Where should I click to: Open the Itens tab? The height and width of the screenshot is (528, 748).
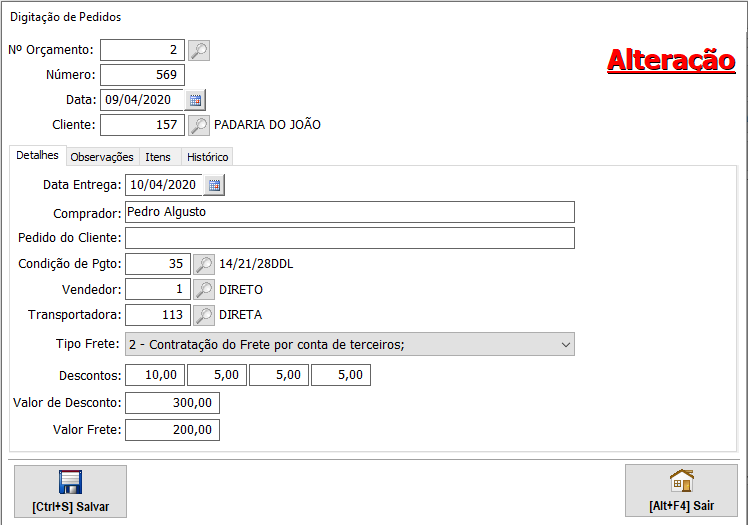[158, 157]
